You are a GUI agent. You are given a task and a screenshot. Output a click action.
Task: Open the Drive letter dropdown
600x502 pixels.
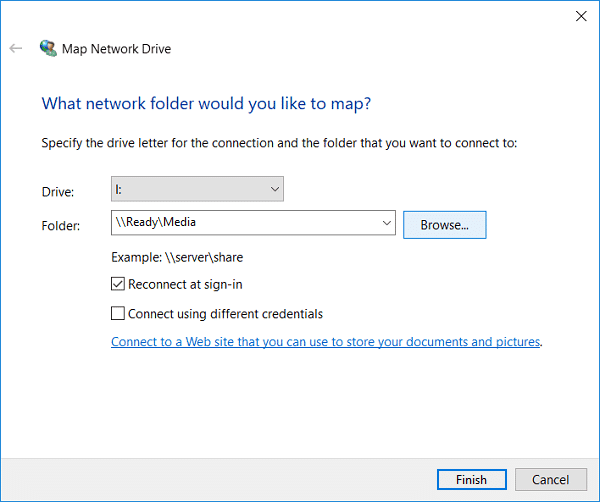tap(197, 189)
